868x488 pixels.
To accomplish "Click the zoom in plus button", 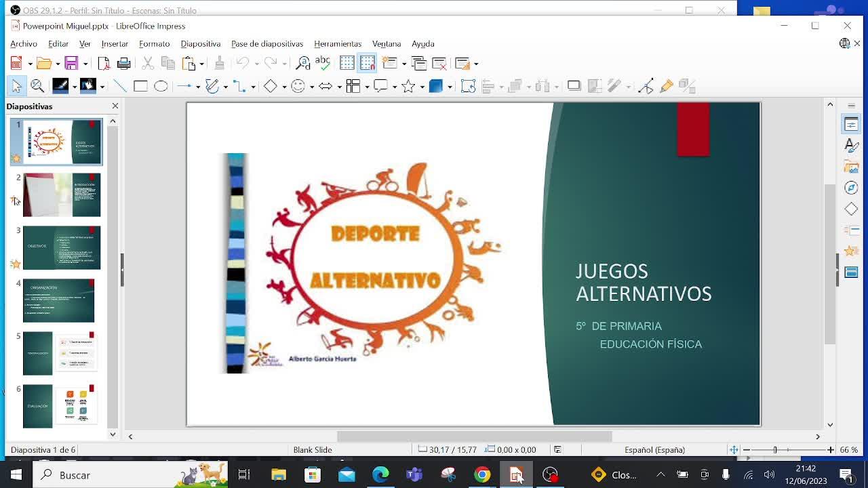I will click(830, 449).
